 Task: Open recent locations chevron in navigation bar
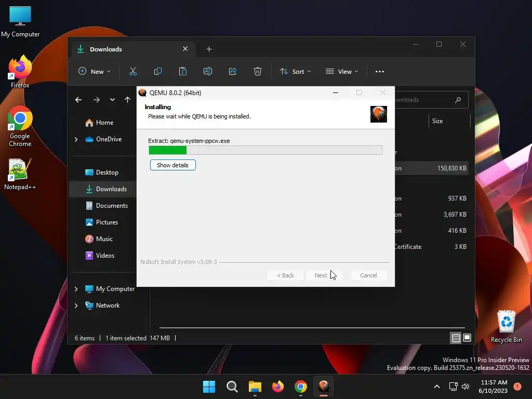pos(112,100)
